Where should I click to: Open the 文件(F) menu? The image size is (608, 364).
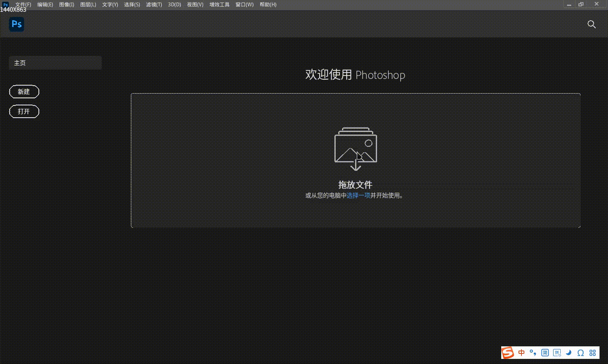23,5
